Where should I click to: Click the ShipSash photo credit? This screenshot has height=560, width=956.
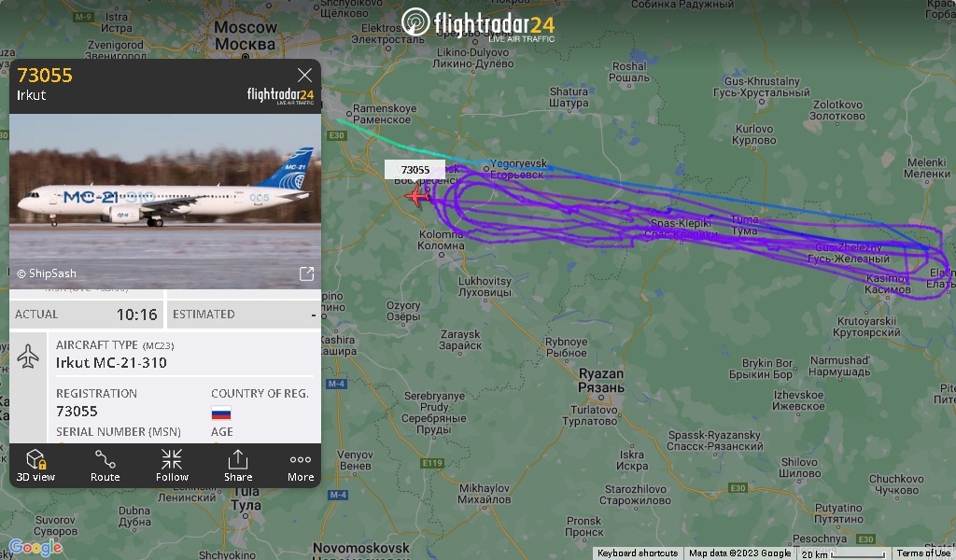(47, 273)
